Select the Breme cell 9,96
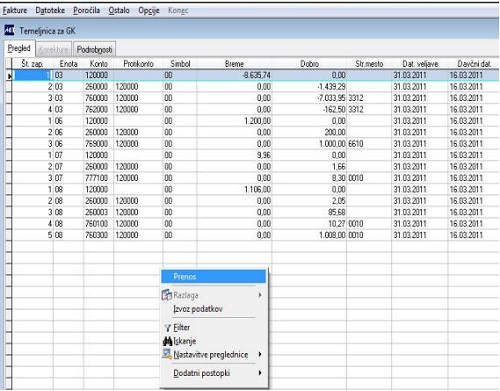The width and height of the screenshot is (500, 391). pyautogui.click(x=234, y=155)
